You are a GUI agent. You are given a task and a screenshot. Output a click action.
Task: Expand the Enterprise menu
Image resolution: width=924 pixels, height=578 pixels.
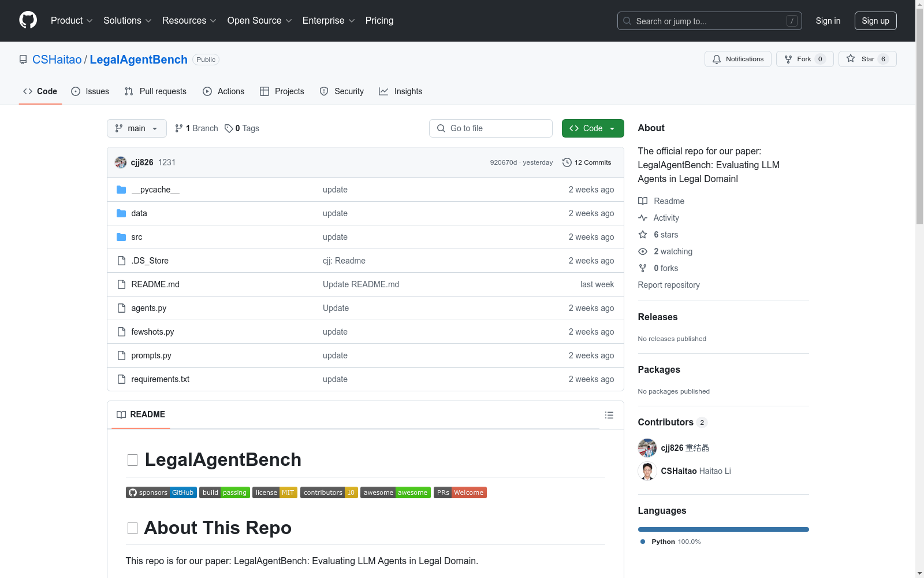point(329,20)
